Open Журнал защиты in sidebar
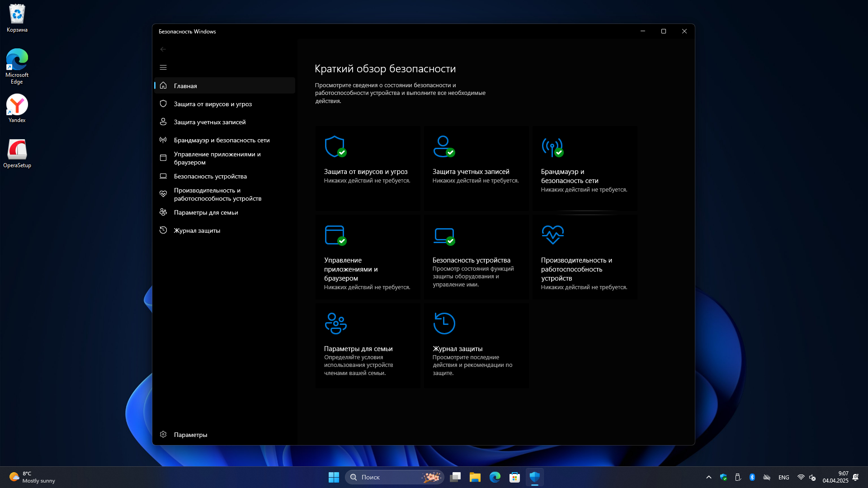 (x=197, y=230)
